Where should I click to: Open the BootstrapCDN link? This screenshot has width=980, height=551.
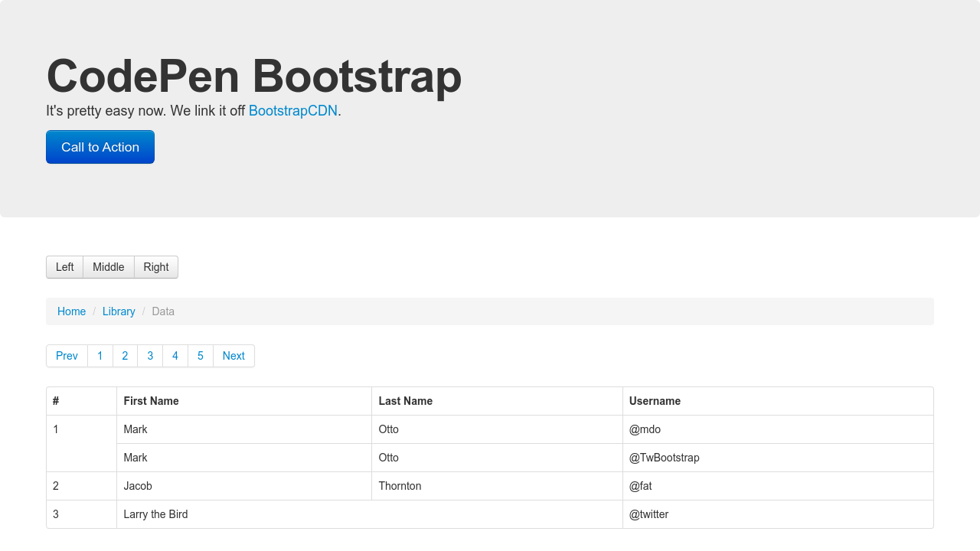point(293,110)
